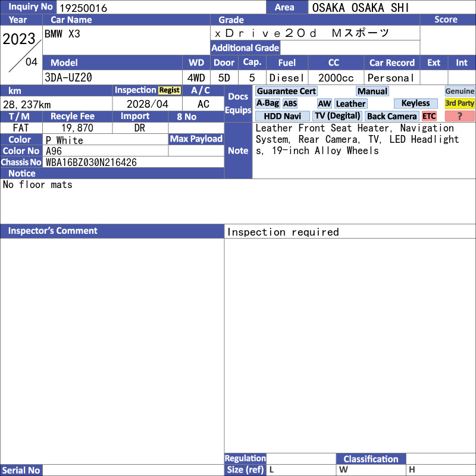Click the Keyless equipment badge
The width and height of the screenshot is (476, 476).
tap(415, 104)
